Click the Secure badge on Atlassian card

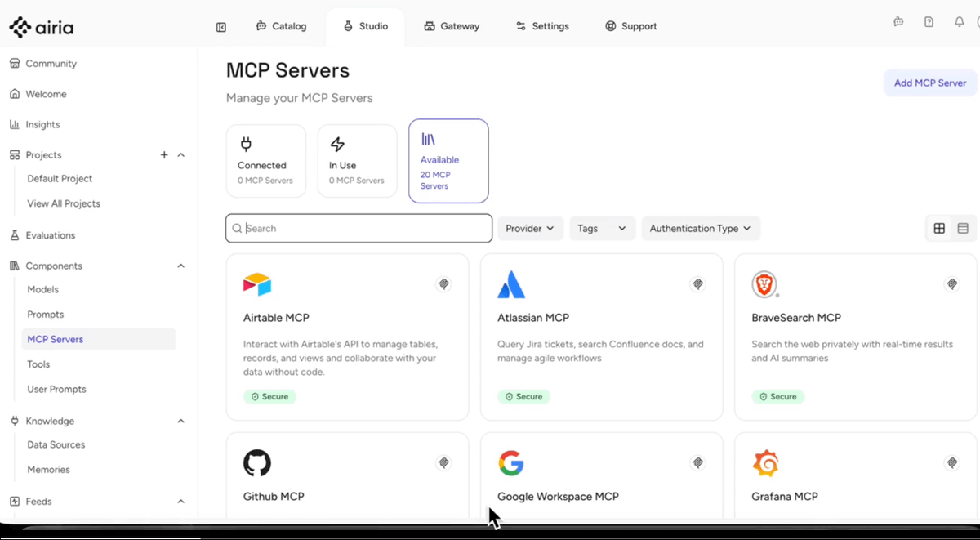(x=523, y=396)
